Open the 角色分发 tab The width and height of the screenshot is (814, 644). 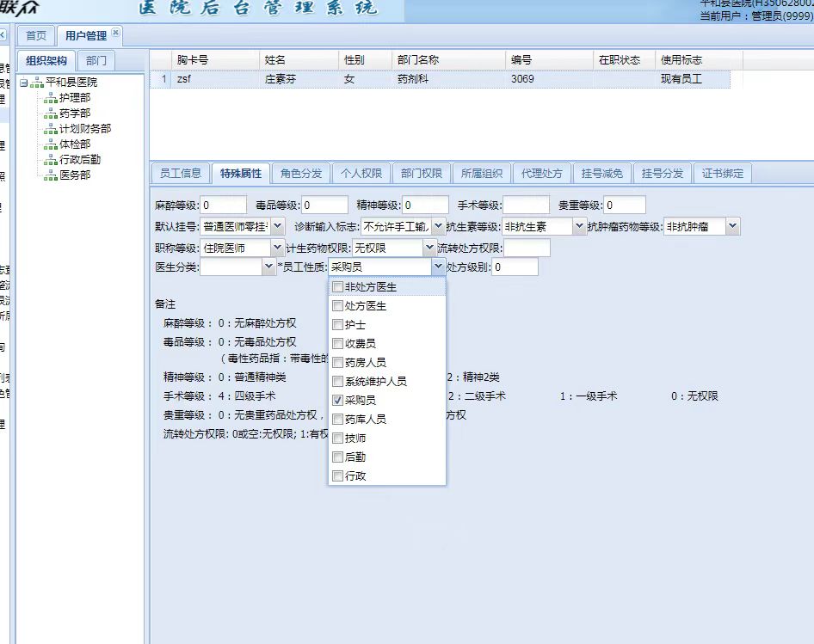coord(301,174)
